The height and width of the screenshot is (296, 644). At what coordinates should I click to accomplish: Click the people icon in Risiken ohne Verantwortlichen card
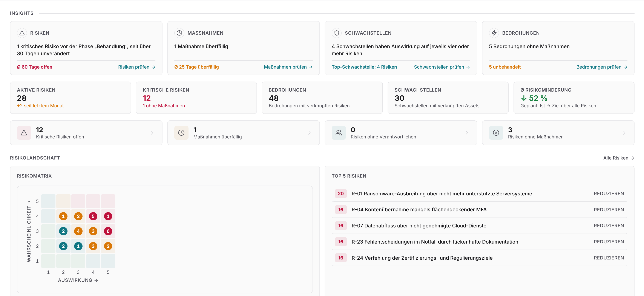[339, 133]
